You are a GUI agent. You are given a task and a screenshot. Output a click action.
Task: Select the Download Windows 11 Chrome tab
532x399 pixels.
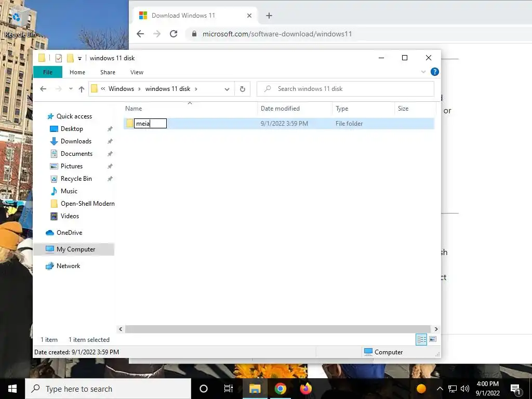coord(195,16)
